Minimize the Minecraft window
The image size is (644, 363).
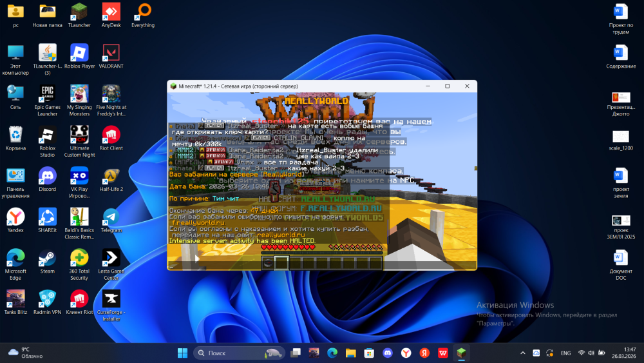click(x=428, y=86)
